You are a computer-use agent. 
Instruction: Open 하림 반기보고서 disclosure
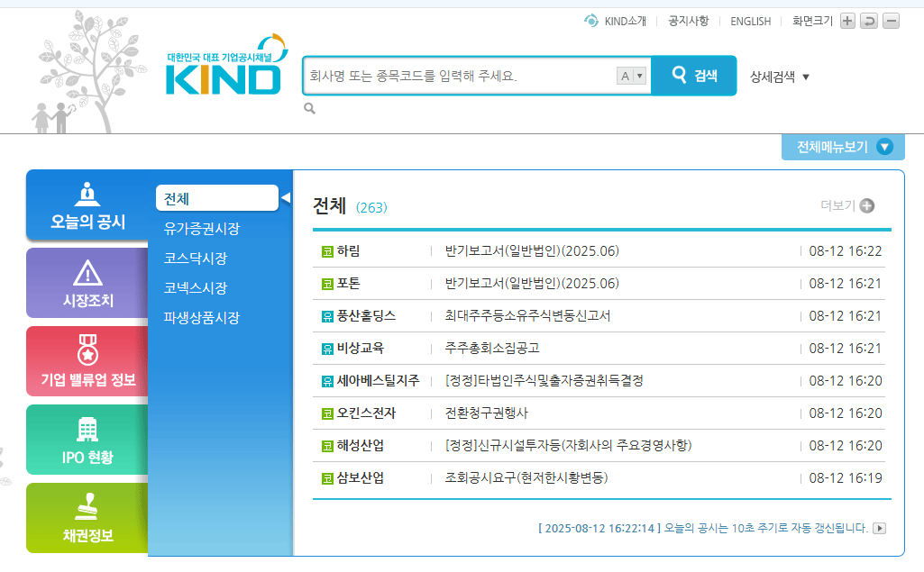[x=532, y=251]
